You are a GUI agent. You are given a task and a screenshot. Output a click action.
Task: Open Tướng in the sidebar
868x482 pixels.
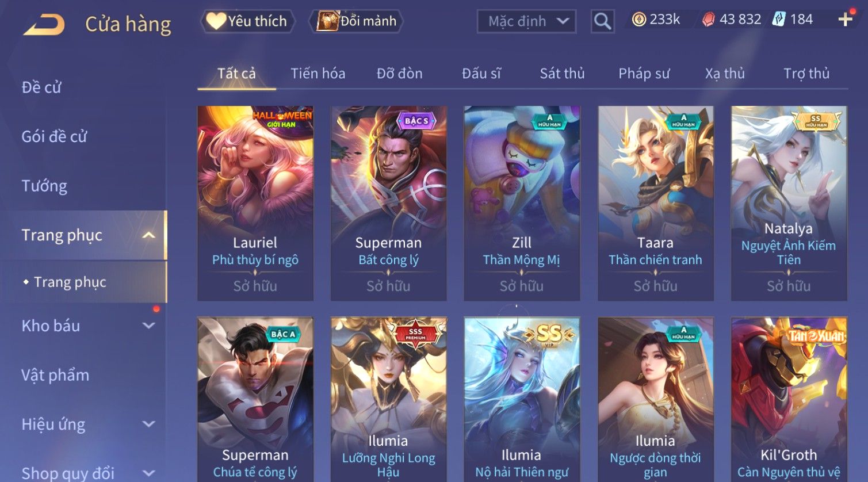44,186
